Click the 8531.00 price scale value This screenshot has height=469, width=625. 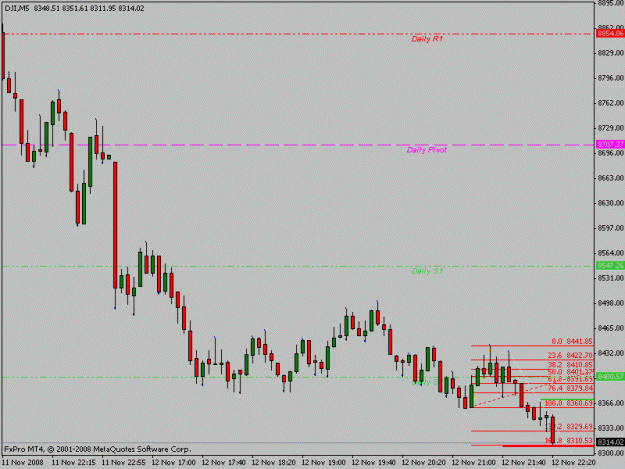pos(611,278)
